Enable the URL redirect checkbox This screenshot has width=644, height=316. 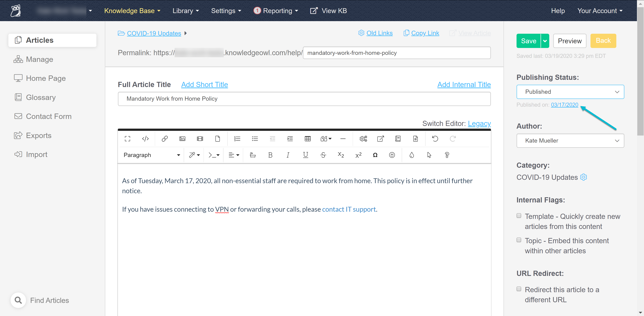point(519,289)
